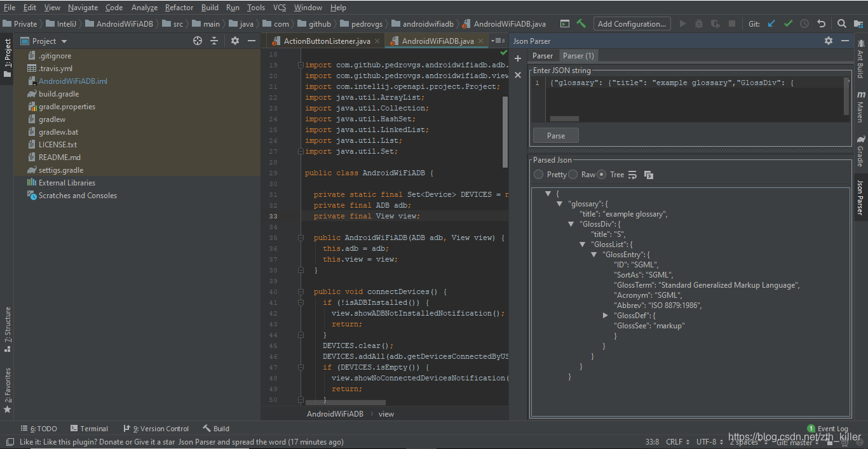Screen dimensions: 868x449
Task: Collapse the "GlossDiv" tree node
Action: click(571, 224)
